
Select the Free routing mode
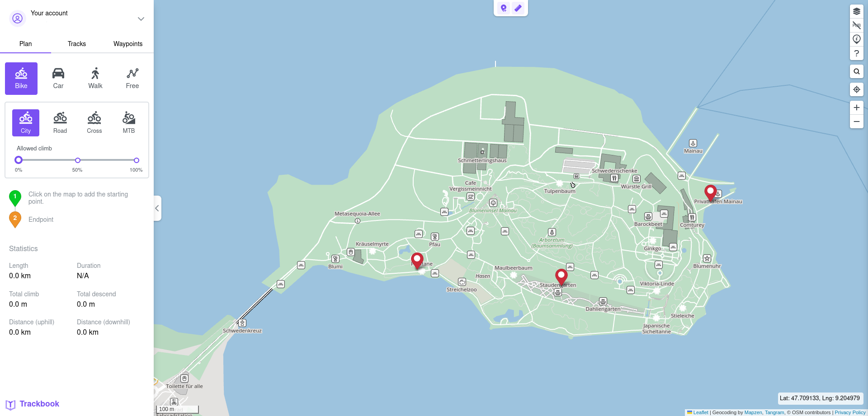(x=132, y=78)
